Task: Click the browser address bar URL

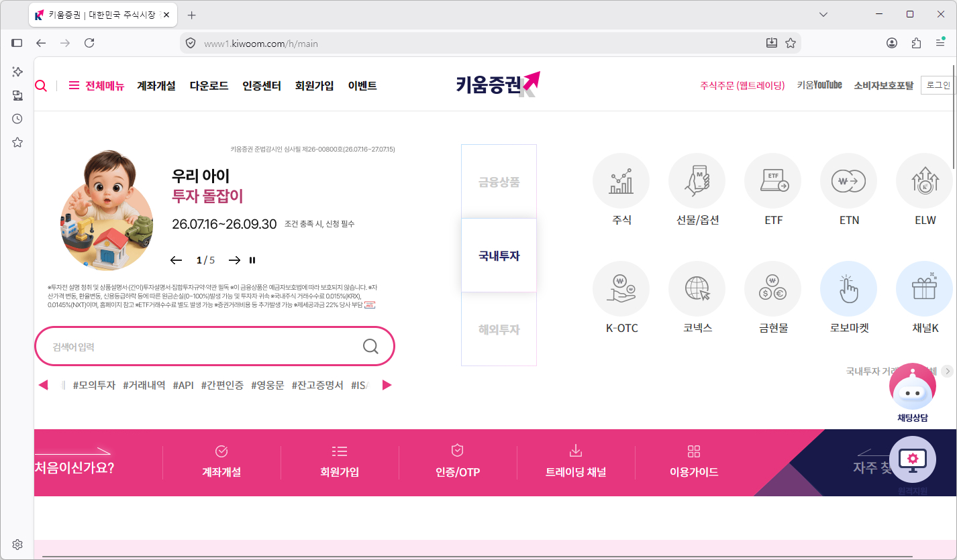Action: pos(261,44)
